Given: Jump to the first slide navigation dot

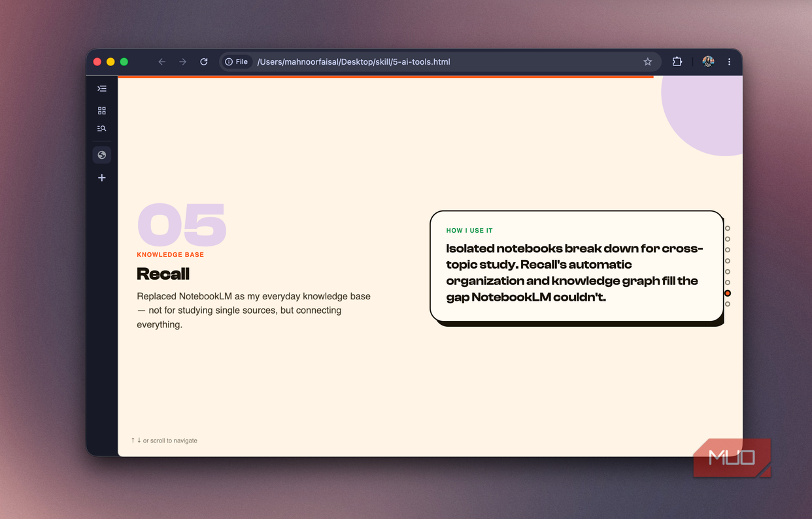Looking at the screenshot, I should pyautogui.click(x=728, y=228).
